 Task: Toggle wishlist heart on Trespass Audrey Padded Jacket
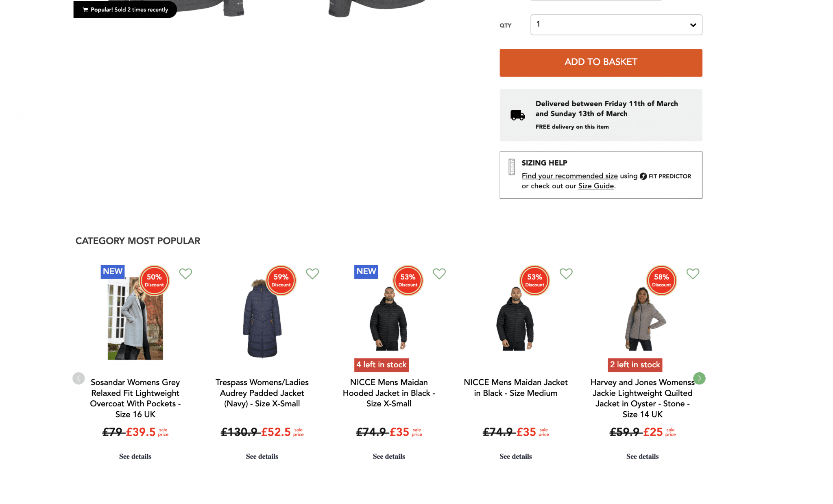pyautogui.click(x=312, y=274)
